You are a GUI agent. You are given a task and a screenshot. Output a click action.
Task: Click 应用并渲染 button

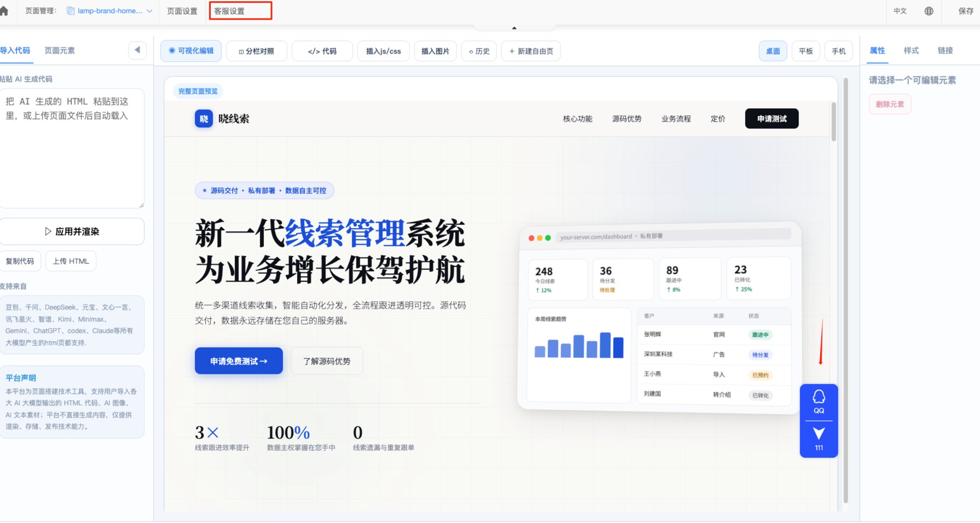pyautogui.click(x=72, y=231)
